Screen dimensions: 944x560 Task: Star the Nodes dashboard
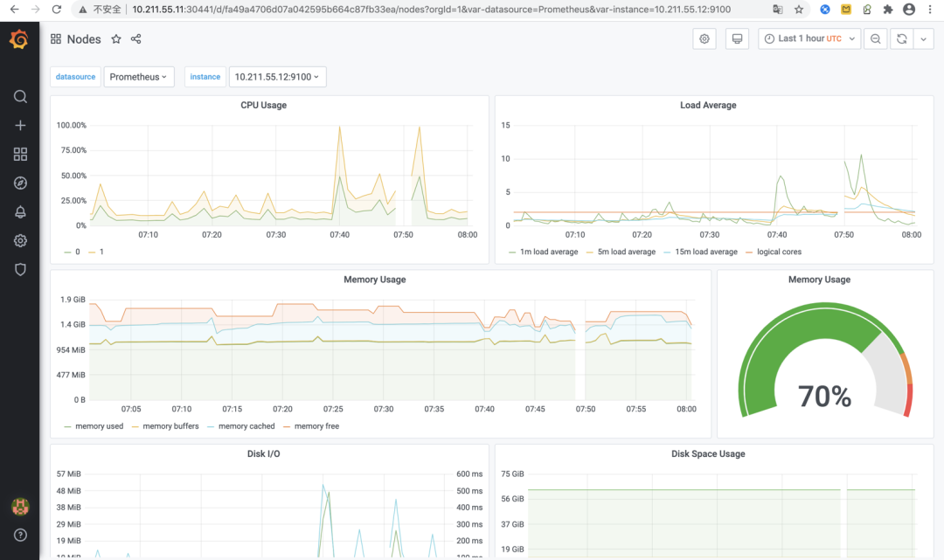tap(116, 39)
